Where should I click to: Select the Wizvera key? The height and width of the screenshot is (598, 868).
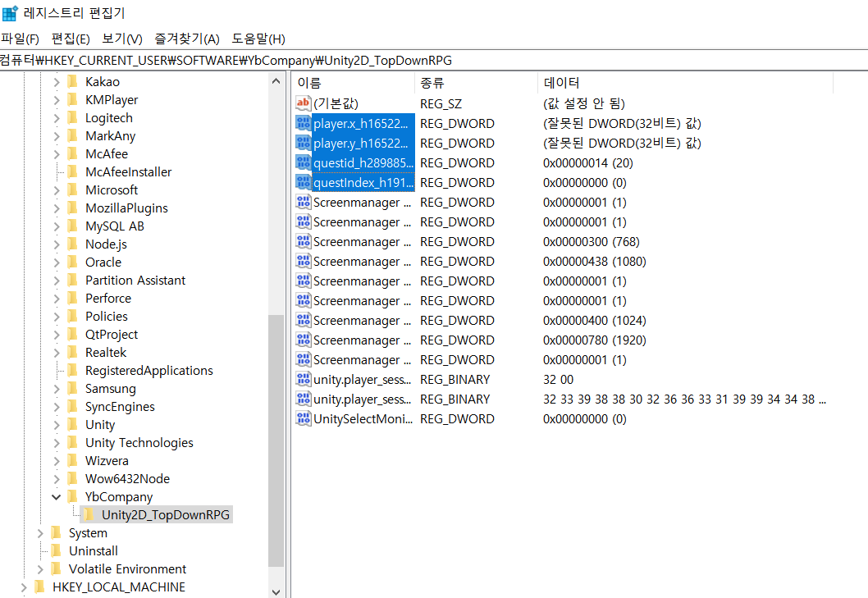click(x=107, y=461)
